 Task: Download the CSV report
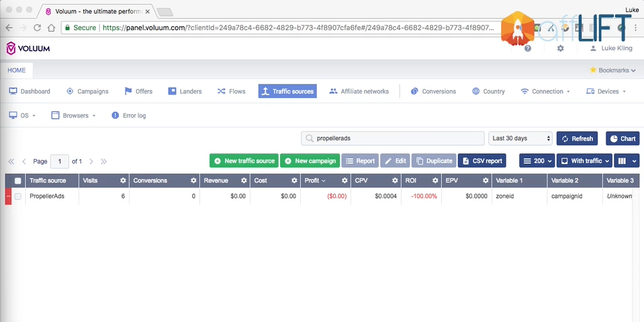481,161
